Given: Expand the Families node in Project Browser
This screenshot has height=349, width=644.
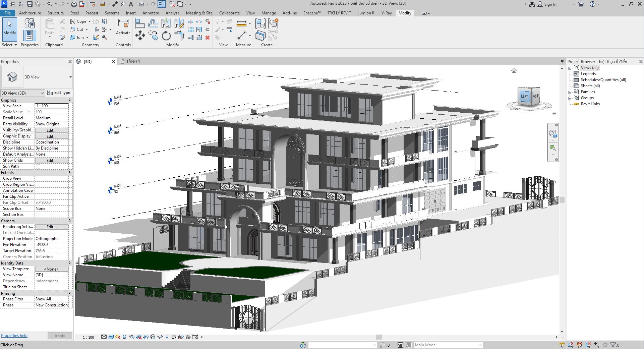Looking at the screenshot, I should [570, 92].
